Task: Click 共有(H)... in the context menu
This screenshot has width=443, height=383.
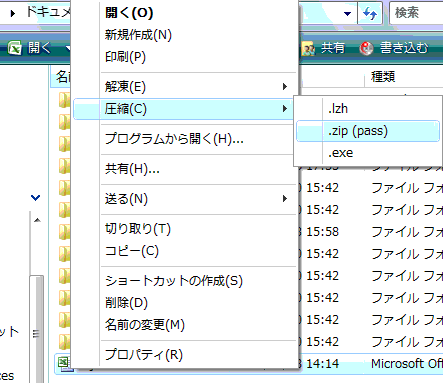Action: coord(132,169)
